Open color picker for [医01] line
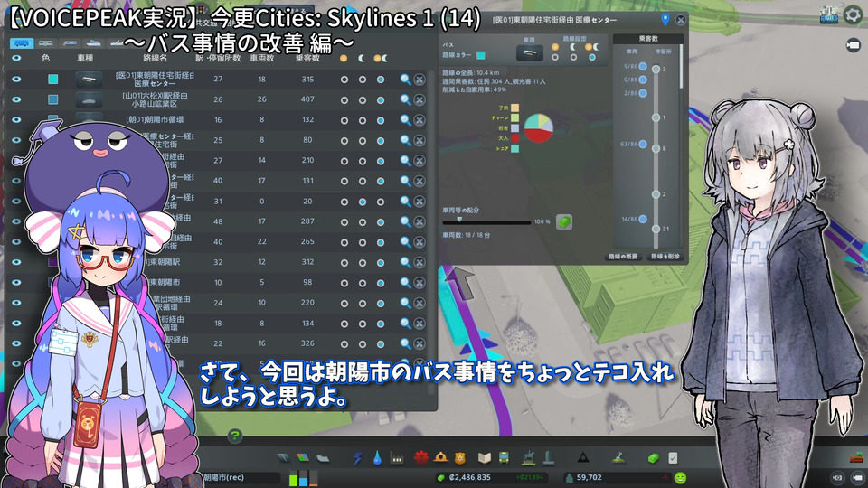Image resolution: width=868 pixels, height=488 pixels. [x=52, y=80]
